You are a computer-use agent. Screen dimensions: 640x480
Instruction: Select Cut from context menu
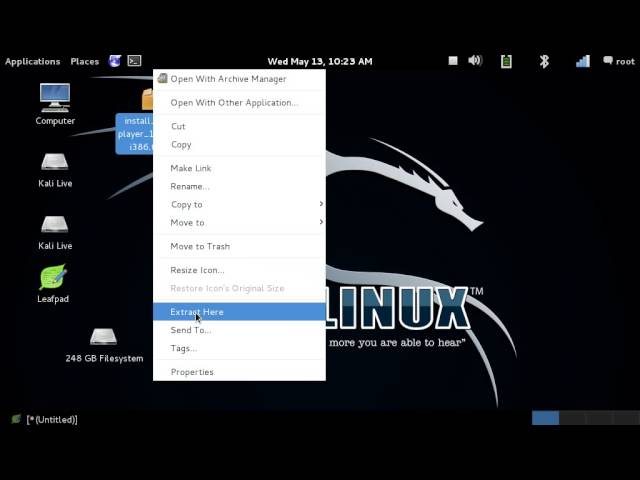point(239,127)
